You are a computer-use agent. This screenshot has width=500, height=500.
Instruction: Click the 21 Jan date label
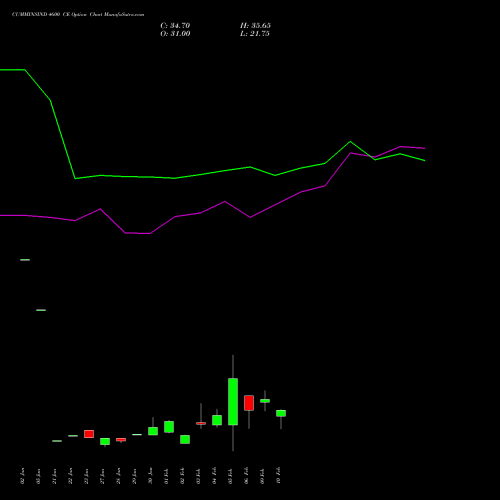[x=54, y=476]
